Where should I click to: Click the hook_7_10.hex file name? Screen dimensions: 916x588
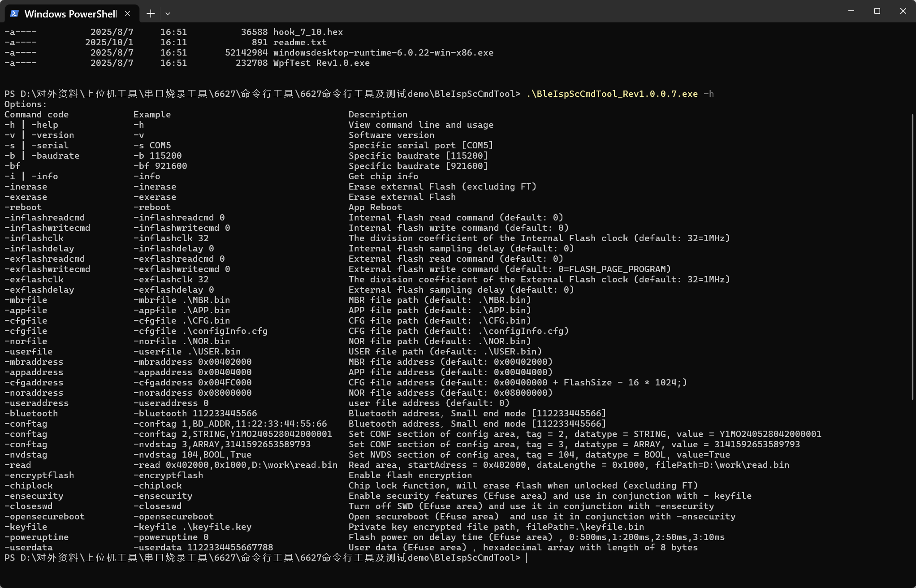point(308,32)
